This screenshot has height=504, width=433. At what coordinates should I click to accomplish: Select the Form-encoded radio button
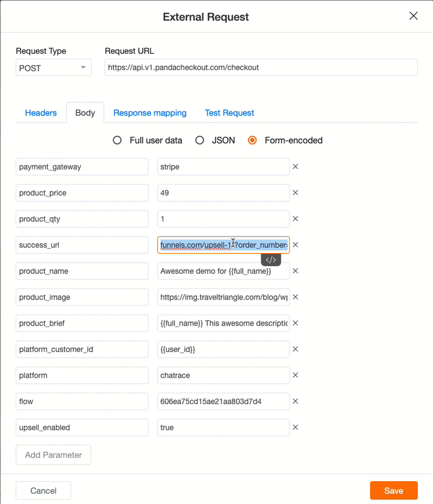point(253,141)
